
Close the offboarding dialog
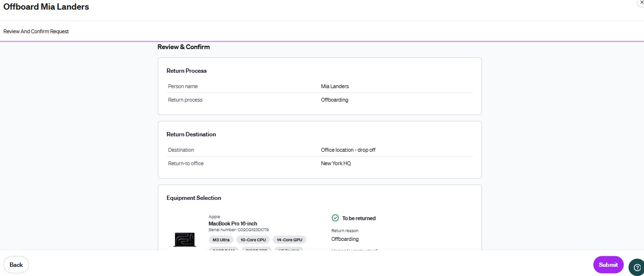point(641,2)
